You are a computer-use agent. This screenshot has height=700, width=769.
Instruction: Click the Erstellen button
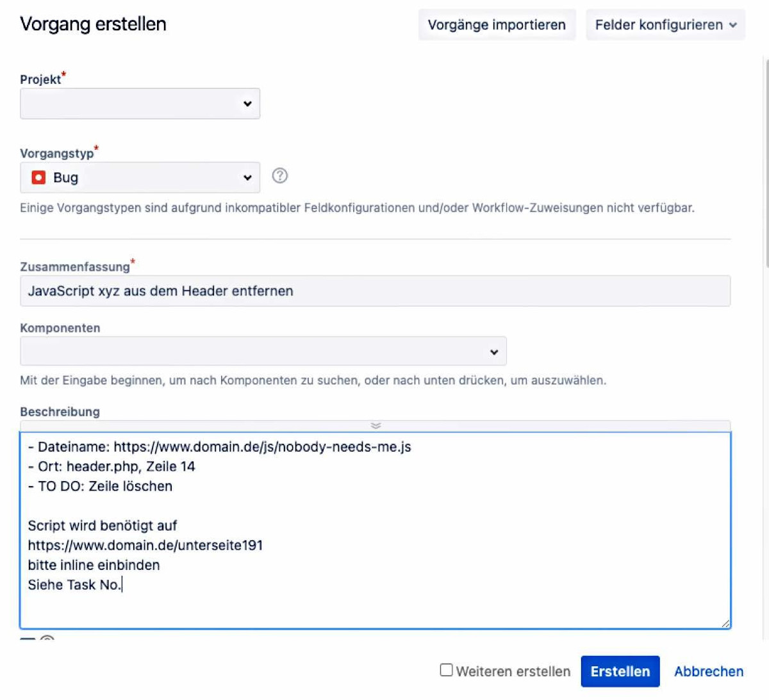click(x=620, y=671)
